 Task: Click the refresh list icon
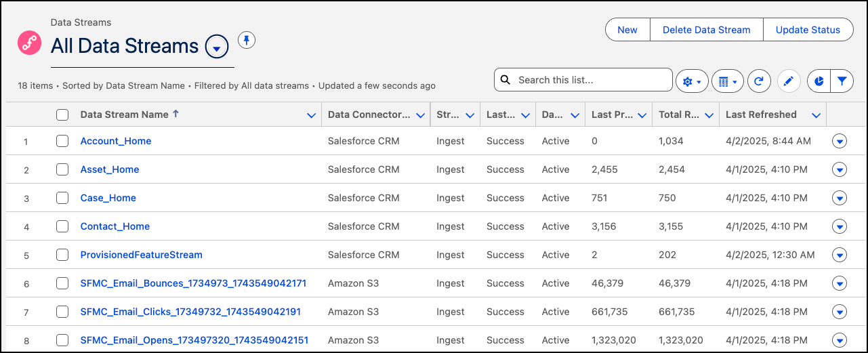click(759, 81)
